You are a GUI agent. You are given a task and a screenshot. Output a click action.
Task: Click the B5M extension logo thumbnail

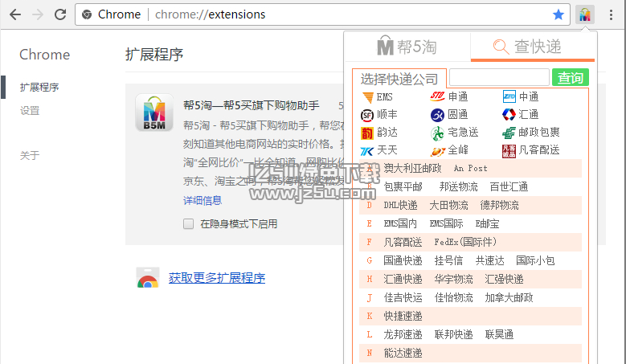click(154, 113)
